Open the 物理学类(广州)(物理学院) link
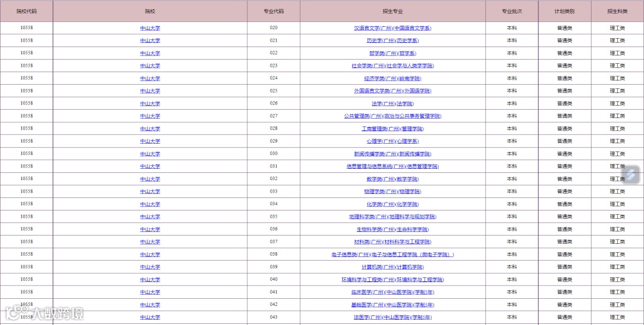The height and width of the screenshot is (325, 644). coord(392,191)
